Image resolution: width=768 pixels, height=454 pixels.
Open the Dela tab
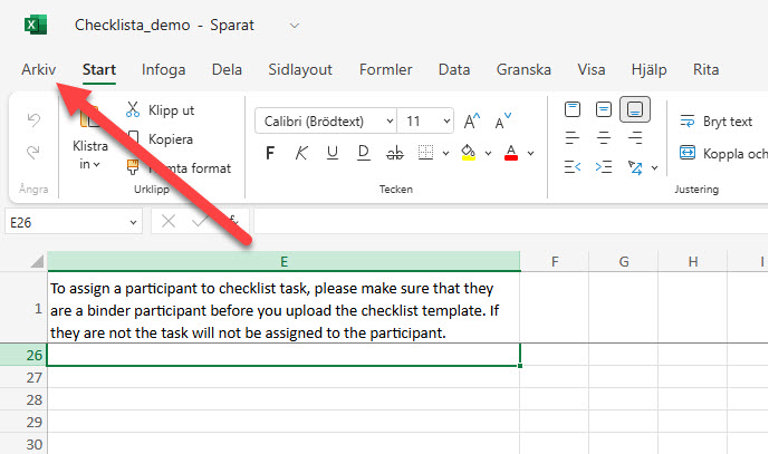click(x=227, y=70)
